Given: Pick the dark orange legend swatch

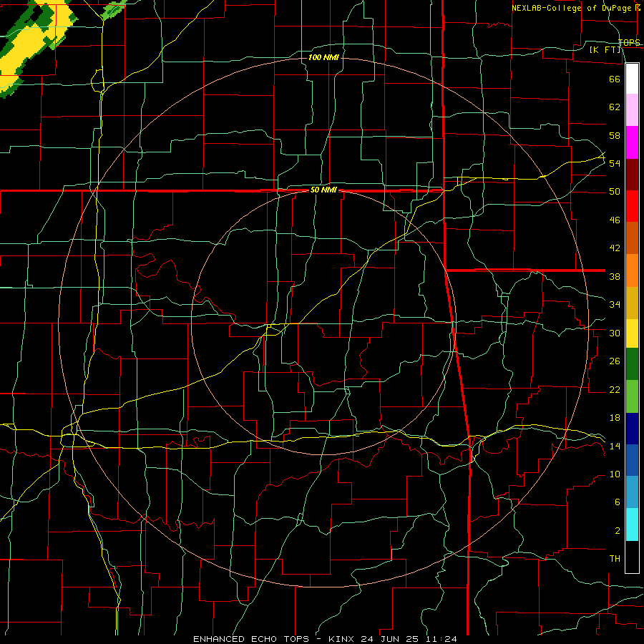Looking at the screenshot, I should click(x=632, y=238).
